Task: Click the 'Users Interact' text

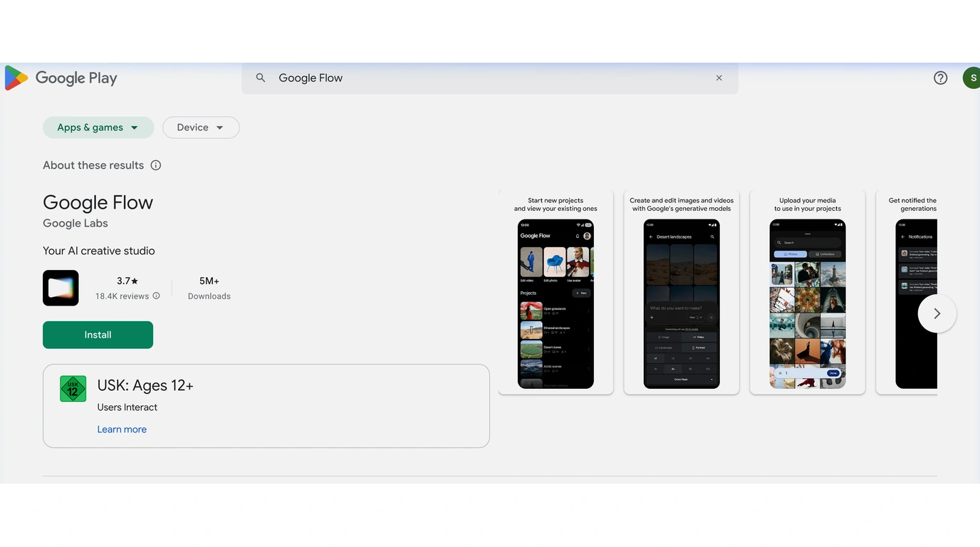Action: (127, 407)
